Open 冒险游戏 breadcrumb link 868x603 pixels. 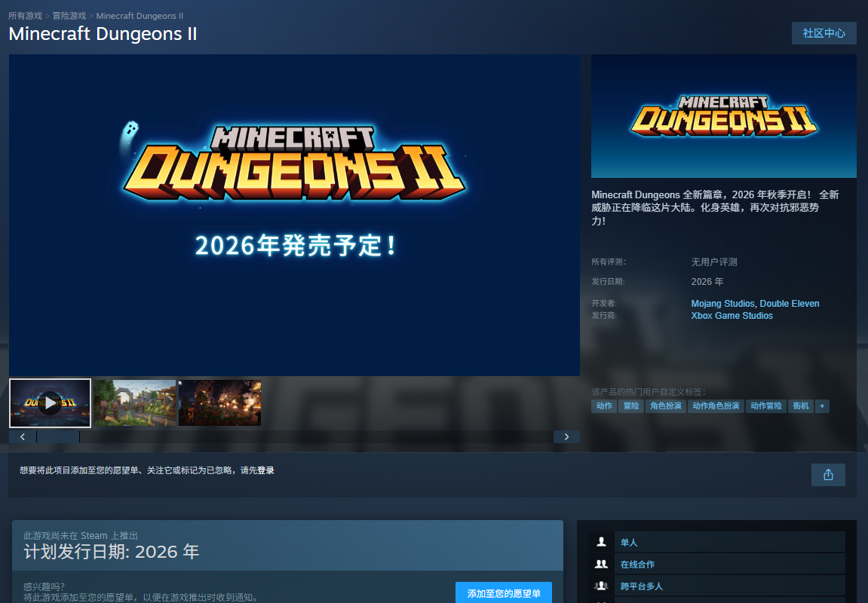pyautogui.click(x=69, y=16)
